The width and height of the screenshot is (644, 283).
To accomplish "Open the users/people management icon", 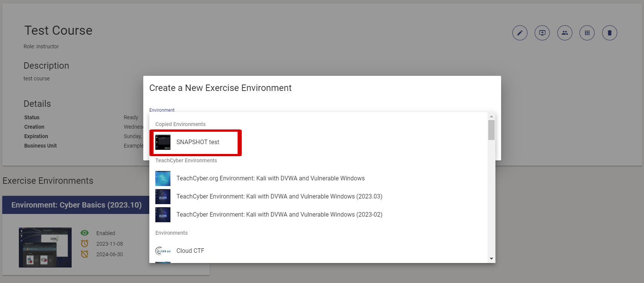I will [564, 33].
